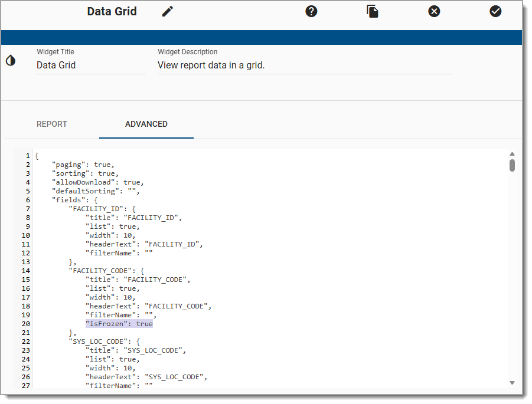Click the "defaultSorting": "" line
Image resolution: width=532 pixels, height=404 pixels.
click(96, 191)
